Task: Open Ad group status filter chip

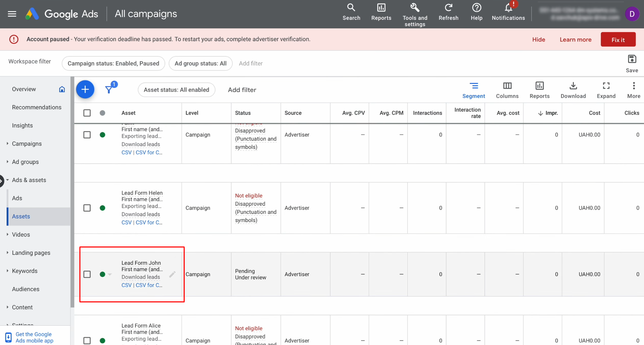Action: point(200,63)
